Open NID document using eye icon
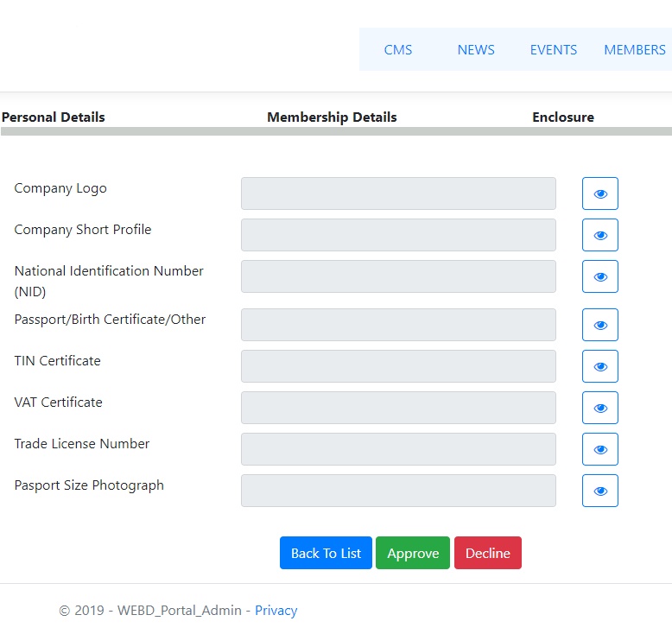672x634 pixels. [599, 276]
